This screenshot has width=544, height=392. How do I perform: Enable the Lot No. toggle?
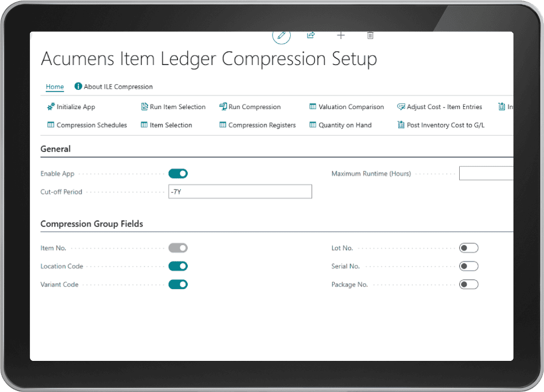[468, 248]
